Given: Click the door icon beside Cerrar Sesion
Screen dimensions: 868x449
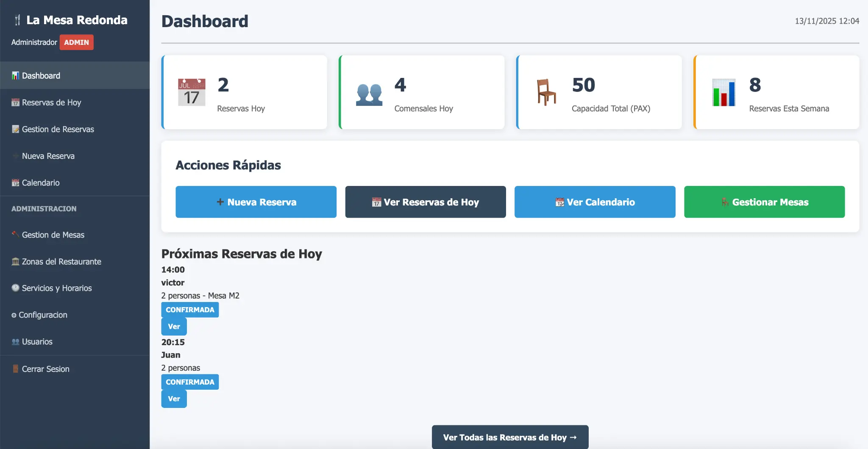Looking at the screenshot, I should pyautogui.click(x=15, y=369).
